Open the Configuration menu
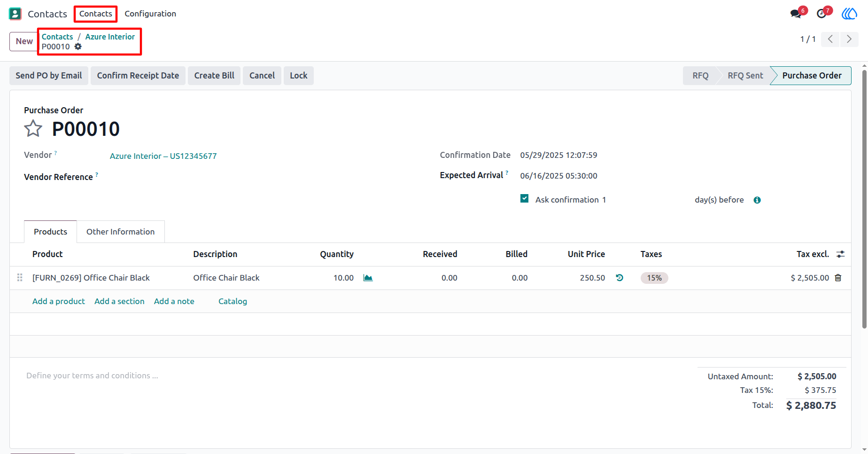The image size is (868, 454). [x=150, y=14]
